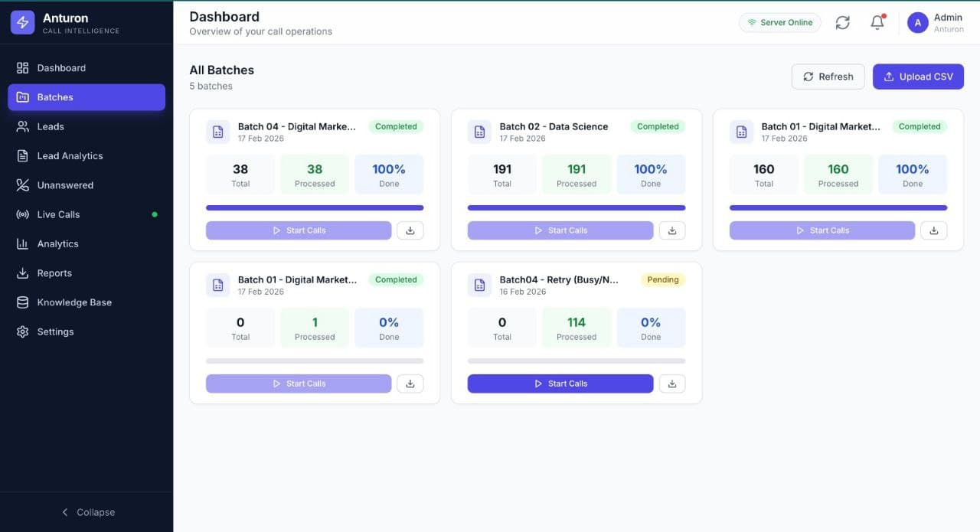Click file icon on Batch 02 - Data Science
This screenshot has width=980, height=532.
(479, 132)
